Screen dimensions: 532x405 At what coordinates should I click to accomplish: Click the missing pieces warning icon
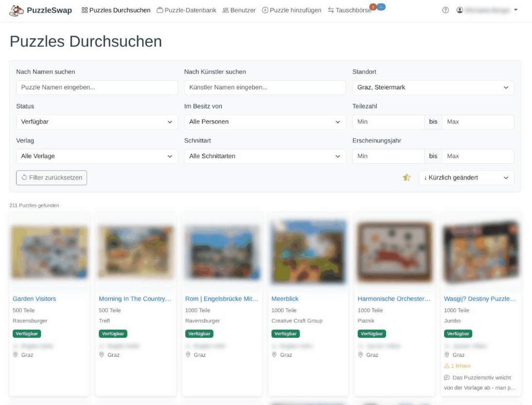tap(447, 366)
